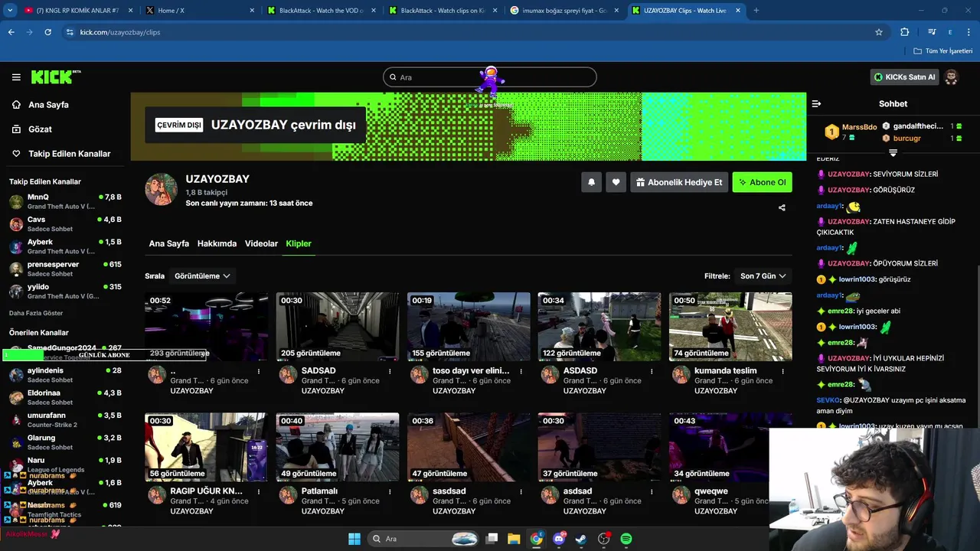This screenshot has height=551, width=980.
Task: Open the UZAYOZBAY channel avatar
Action: (x=162, y=189)
